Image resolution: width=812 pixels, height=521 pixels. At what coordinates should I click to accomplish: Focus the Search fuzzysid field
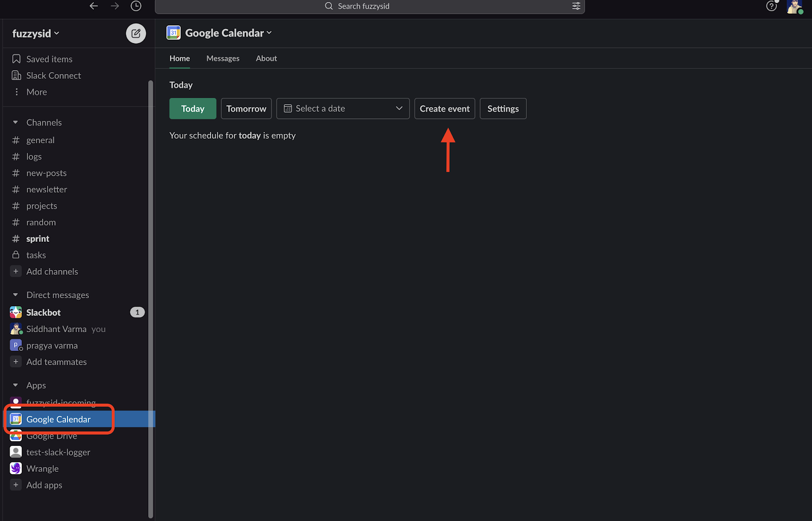coord(370,6)
